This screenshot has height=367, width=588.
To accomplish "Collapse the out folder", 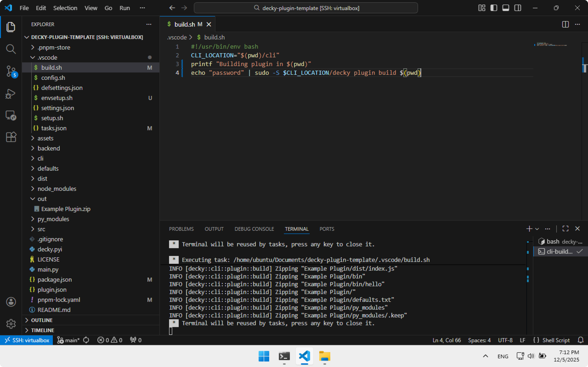I will 42,199.
